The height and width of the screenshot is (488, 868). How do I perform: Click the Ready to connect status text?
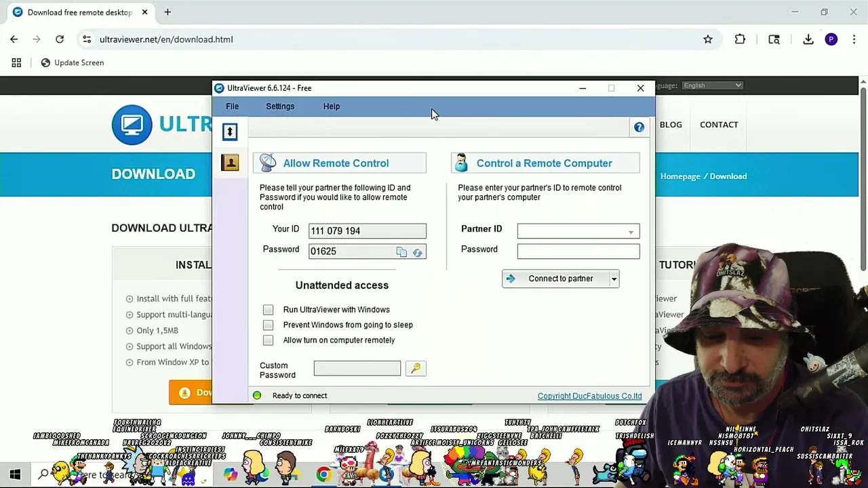pyautogui.click(x=300, y=396)
